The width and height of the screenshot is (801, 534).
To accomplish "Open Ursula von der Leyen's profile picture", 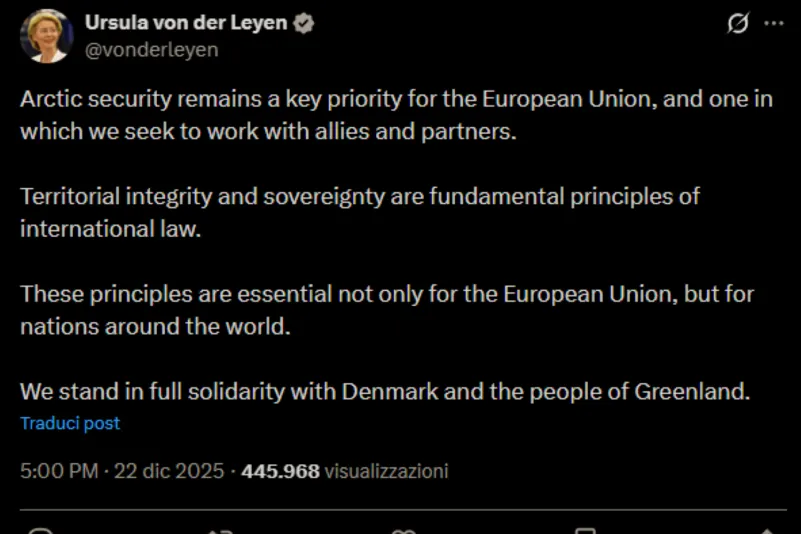I will (x=46, y=36).
